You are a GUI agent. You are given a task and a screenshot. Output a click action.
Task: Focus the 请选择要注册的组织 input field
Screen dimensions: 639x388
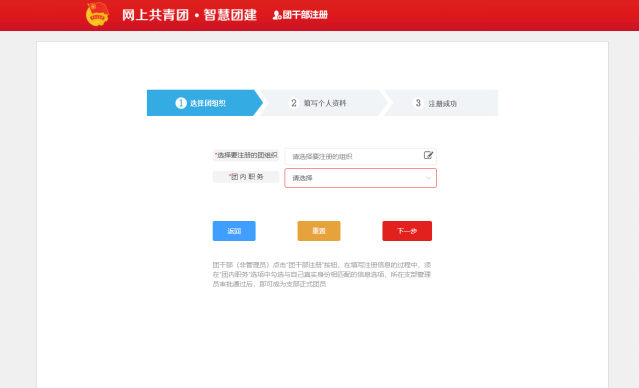pos(360,157)
